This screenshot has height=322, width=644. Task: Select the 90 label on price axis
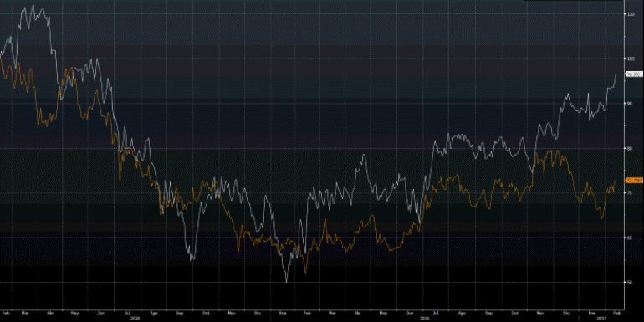click(629, 103)
